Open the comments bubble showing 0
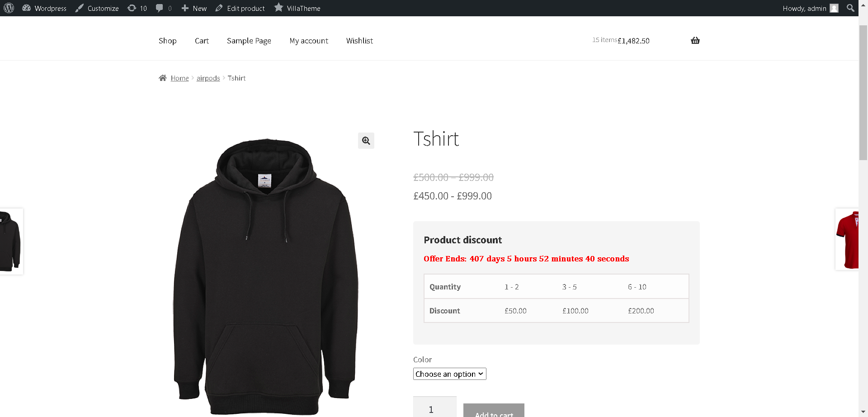 [164, 8]
